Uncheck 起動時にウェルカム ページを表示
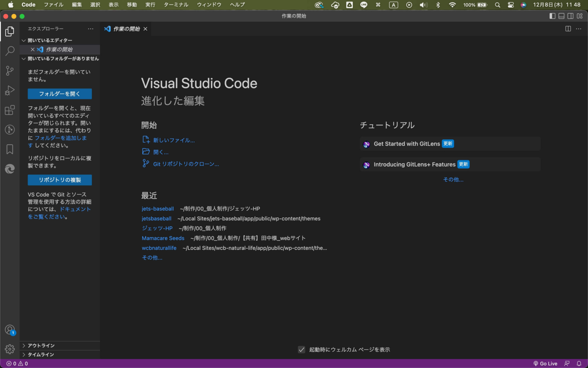 click(x=302, y=349)
